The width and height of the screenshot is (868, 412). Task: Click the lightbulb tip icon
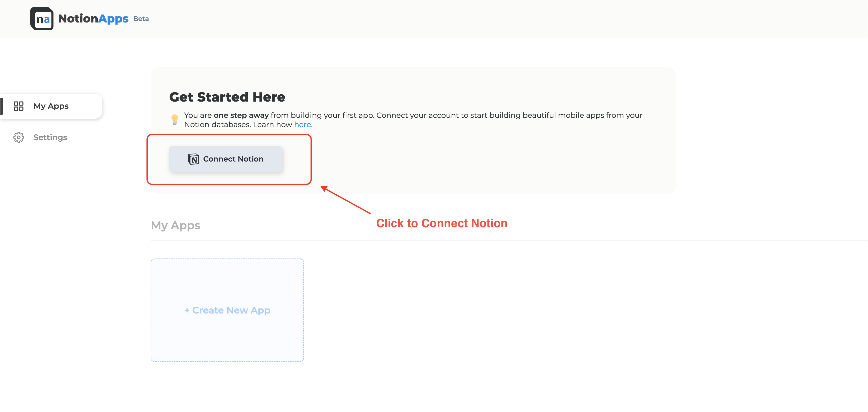coord(175,120)
